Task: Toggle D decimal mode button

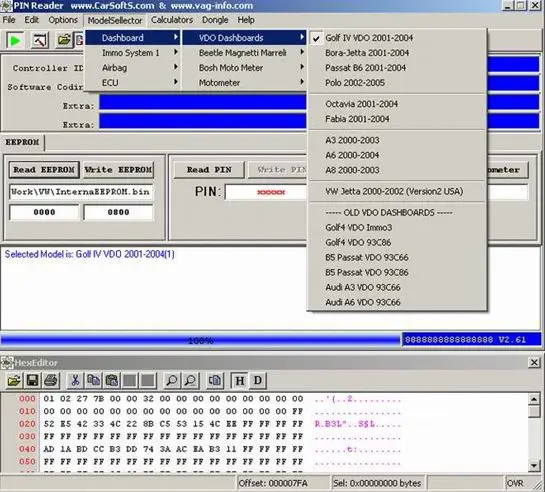Action: coord(258,380)
